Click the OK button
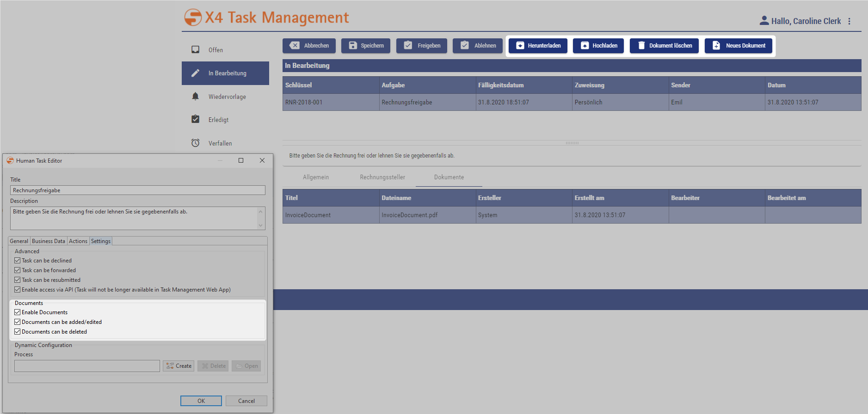The image size is (868, 414). click(x=201, y=401)
